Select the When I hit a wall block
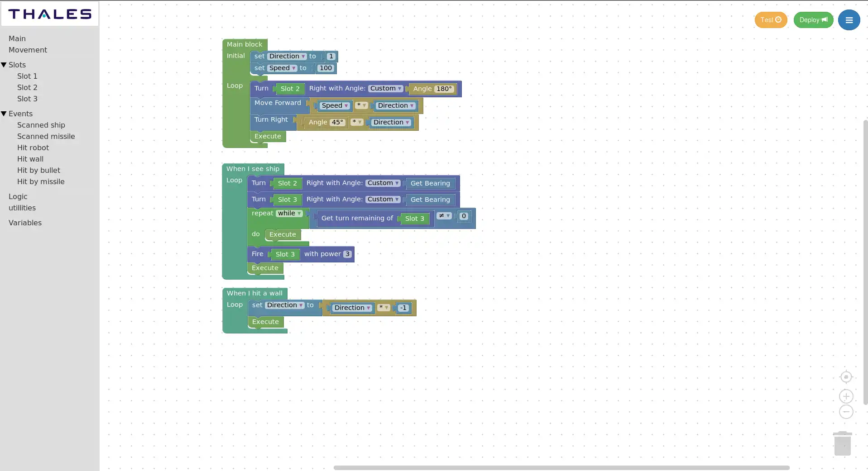Image resolution: width=868 pixels, height=471 pixels. 254,293
